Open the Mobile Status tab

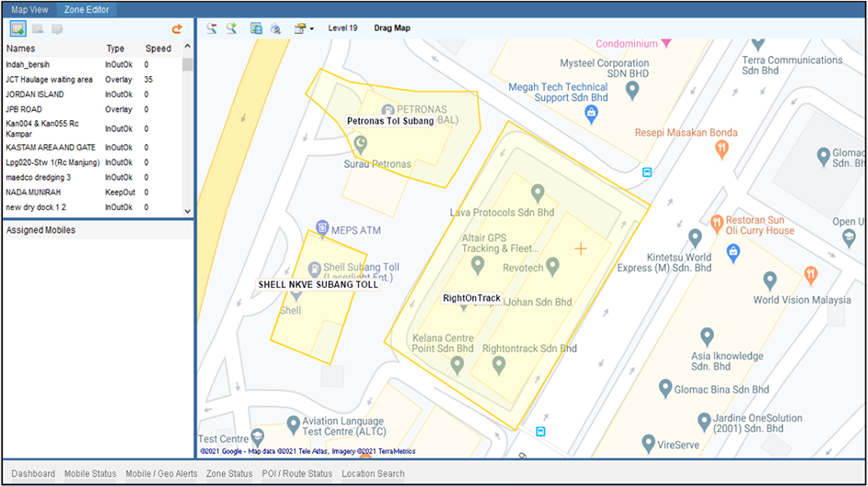90,474
